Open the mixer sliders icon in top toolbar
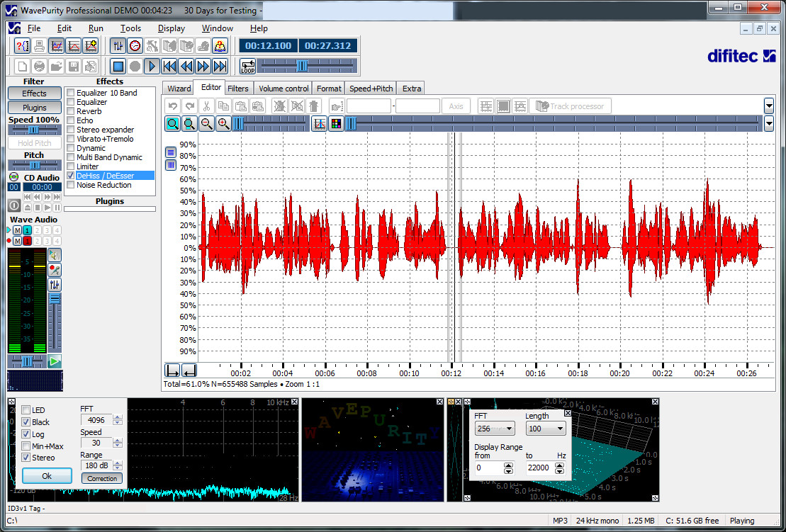The width and height of the screenshot is (786, 532). pos(118,46)
